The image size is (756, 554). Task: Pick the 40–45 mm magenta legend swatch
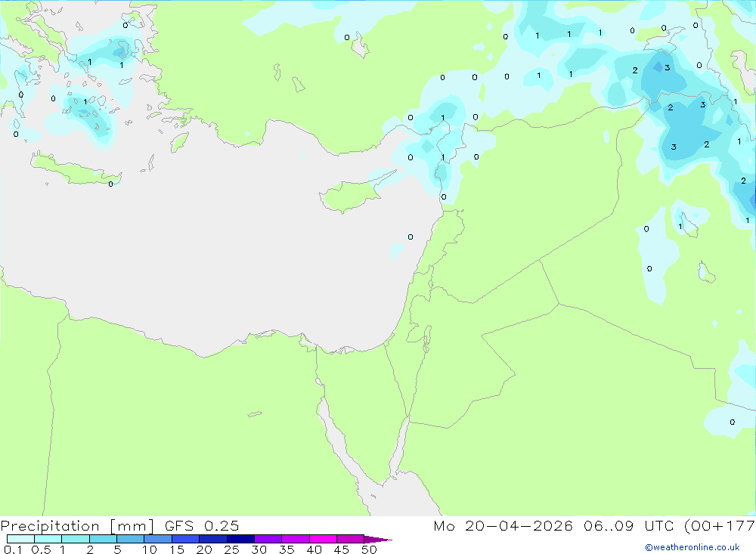tap(323, 539)
